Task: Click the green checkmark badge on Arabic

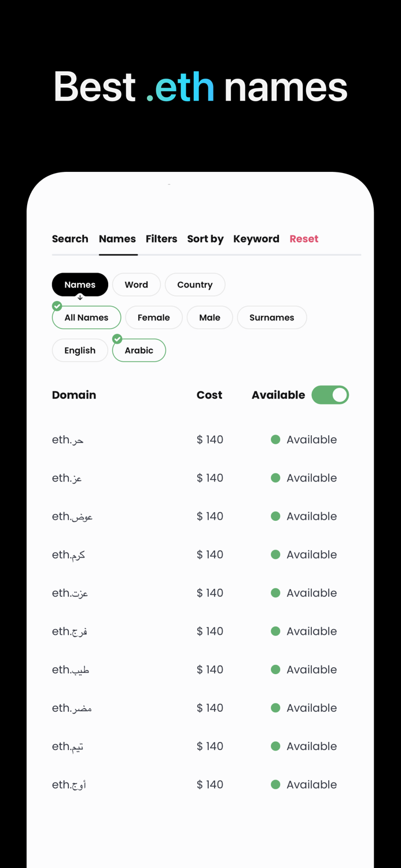Action: (x=117, y=339)
